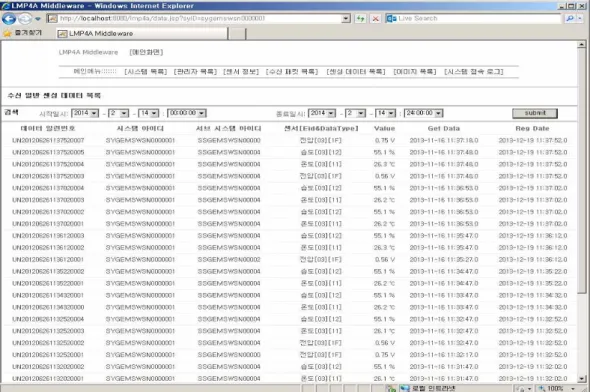This screenshot has width=590, height=392.
Task: Open the recent pages arrow beside Forward
Action: [38, 18]
